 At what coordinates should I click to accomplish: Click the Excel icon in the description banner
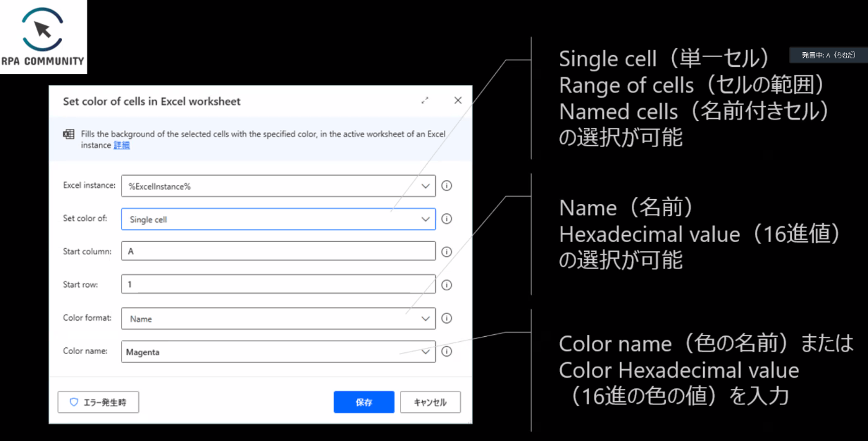(x=69, y=135)
